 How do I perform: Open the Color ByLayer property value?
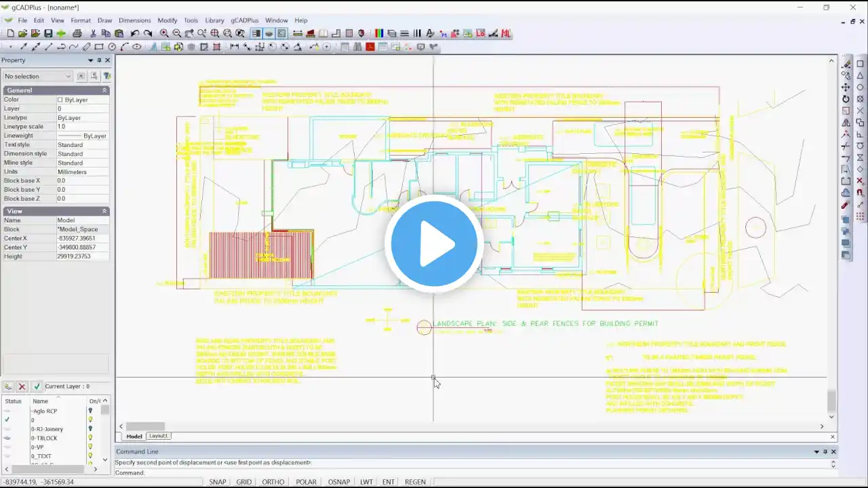click(82, 100)
